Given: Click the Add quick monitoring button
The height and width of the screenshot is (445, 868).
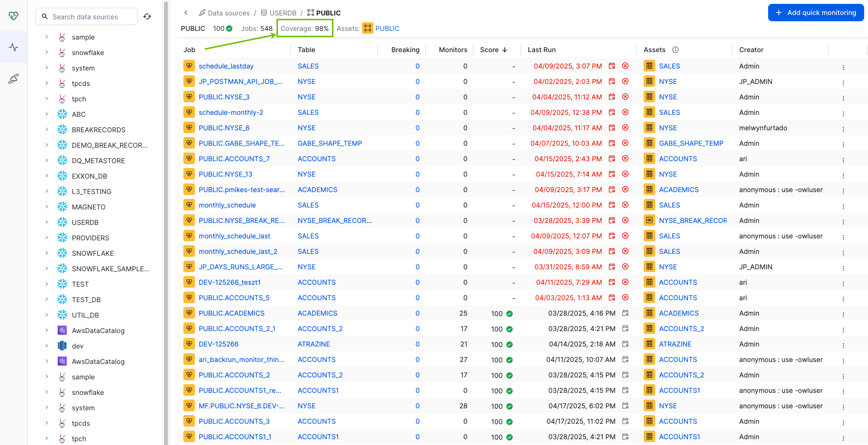Looking at the screenshot, I should 816,13.
